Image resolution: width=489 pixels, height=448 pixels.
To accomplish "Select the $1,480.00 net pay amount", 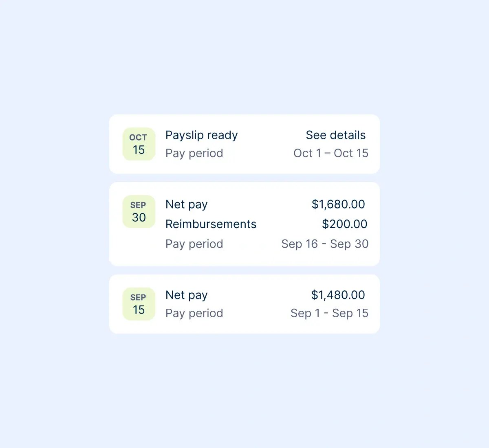I will pyautogui.click(x=338, y=295).
